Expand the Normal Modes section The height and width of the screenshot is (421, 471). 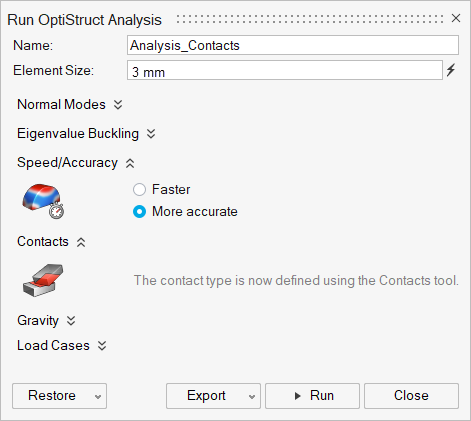click(118, 105)
